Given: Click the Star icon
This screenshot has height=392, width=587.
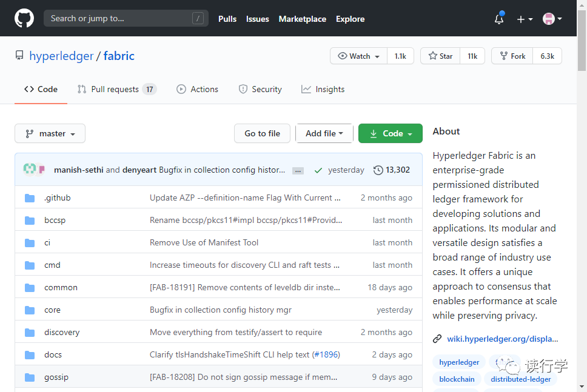Looking at the screenshot, I should (x=433, y=56).
